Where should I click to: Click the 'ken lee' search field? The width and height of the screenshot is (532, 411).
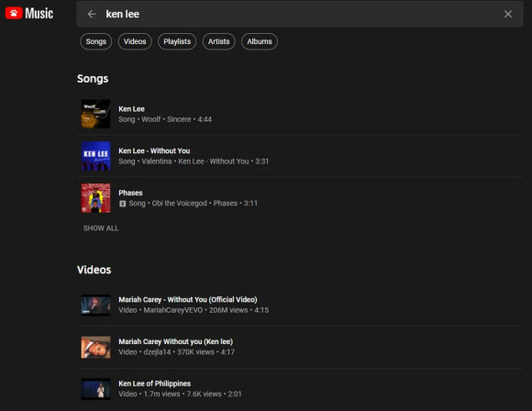point(300,14)
